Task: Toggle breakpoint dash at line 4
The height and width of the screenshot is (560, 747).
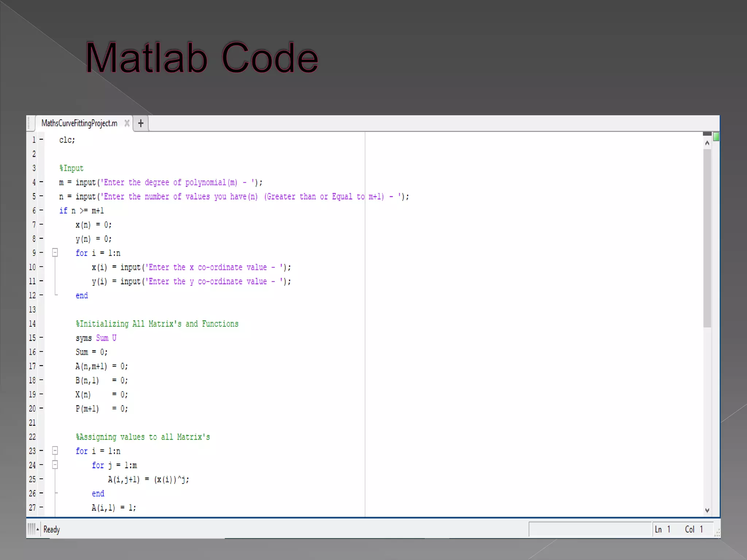Action: click(41, 182)
